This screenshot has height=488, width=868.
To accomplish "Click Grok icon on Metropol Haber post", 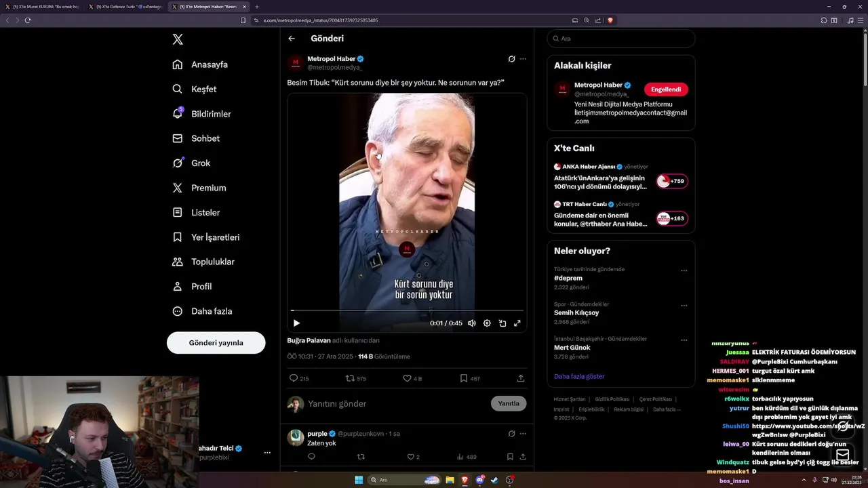I will tap(511, 59).
